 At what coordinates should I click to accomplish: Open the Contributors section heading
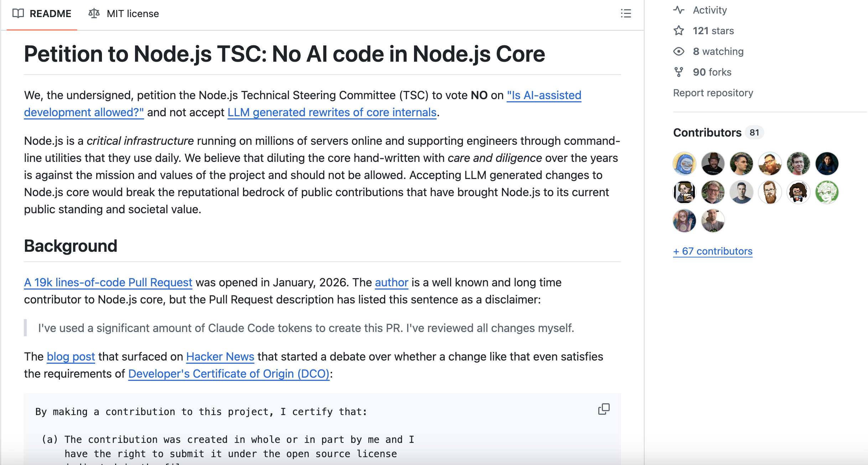(707, 133)
